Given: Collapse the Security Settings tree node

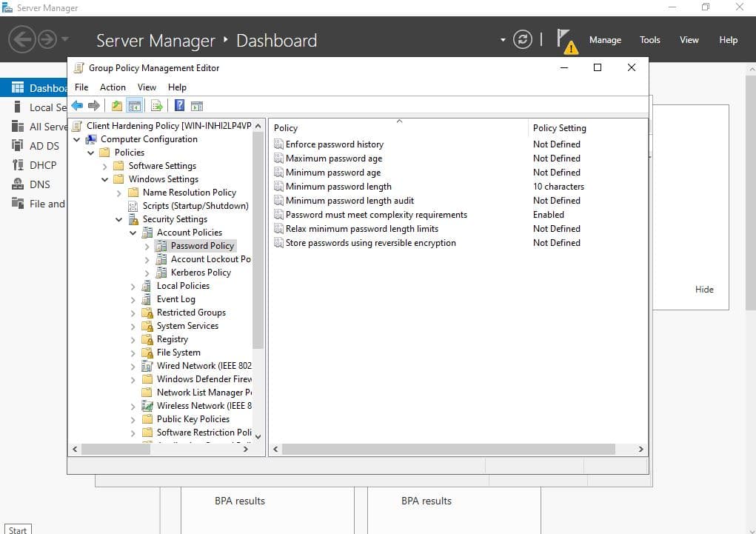Looking at the screenshot, I should click(x=119, y=219).
